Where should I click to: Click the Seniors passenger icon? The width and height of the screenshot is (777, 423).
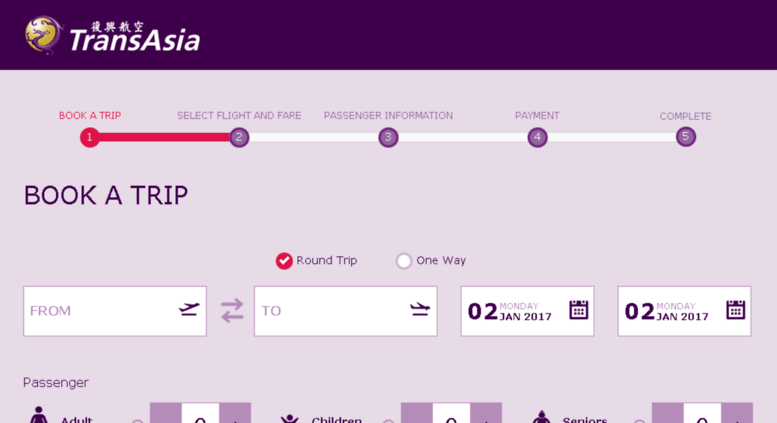click(541, 417)
